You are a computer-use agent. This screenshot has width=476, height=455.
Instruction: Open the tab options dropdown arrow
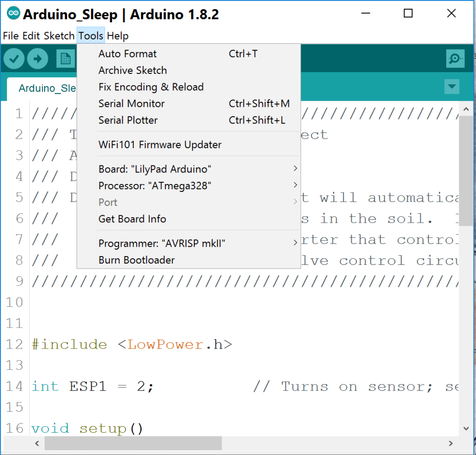coord(451,87)
